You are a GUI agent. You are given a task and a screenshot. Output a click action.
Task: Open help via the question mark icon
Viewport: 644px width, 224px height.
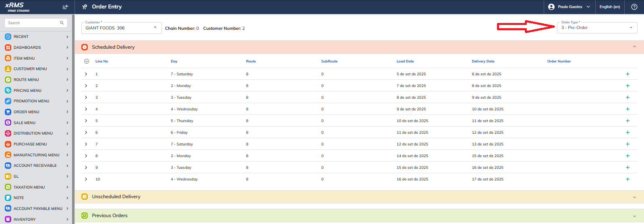click(634, 7)
